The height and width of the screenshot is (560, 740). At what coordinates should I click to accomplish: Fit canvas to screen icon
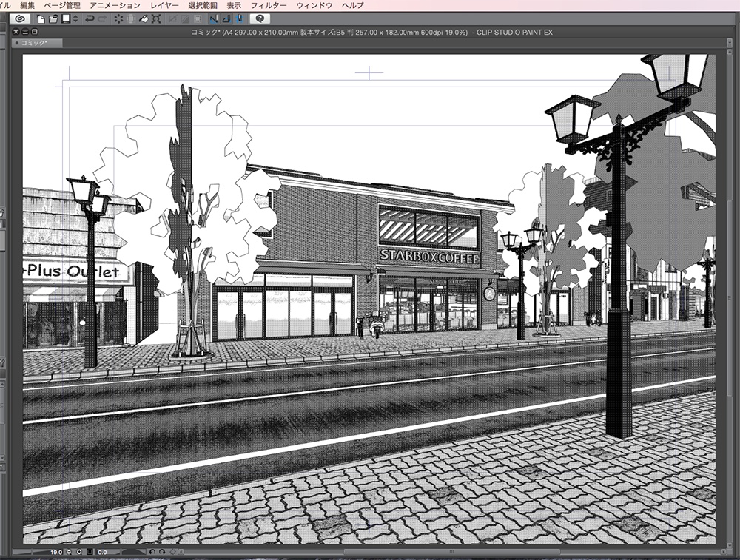tap(90, 552)
